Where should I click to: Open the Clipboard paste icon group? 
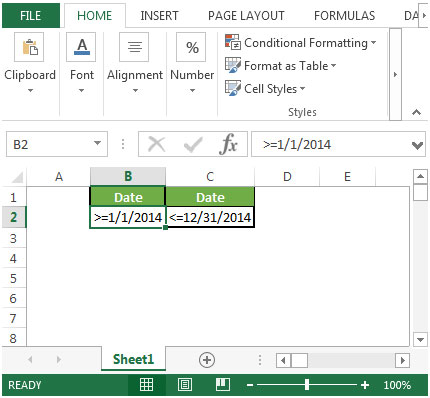click(x=29, y=47)
